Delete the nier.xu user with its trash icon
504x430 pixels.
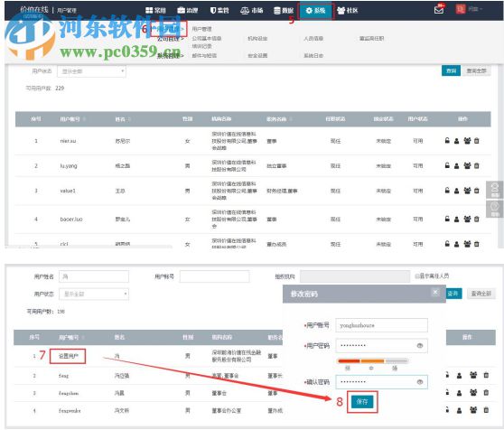(x=477, y=140)
